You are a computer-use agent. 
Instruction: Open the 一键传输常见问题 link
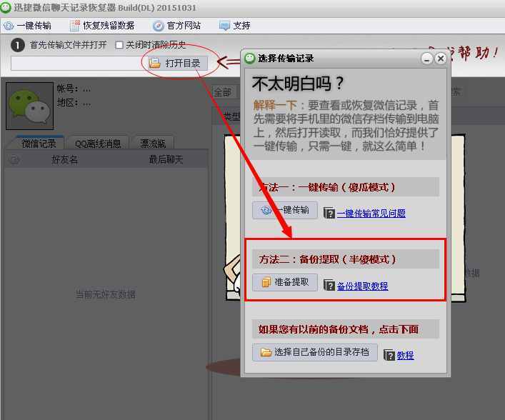pyautogui.click(x=371, y=214)
